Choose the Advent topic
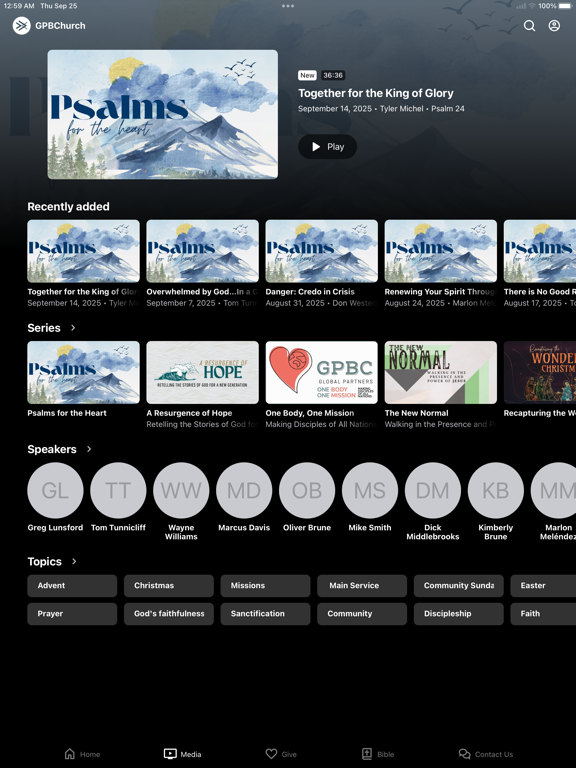The height and width of the screenshot is (768, 576). pos(72,585)
